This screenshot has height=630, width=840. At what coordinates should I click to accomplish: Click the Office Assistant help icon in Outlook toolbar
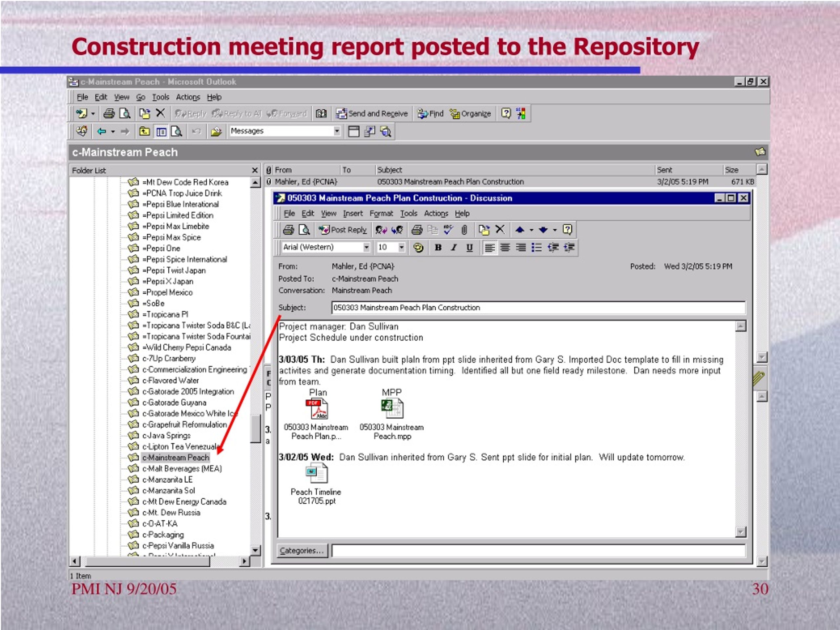point(506,113)
